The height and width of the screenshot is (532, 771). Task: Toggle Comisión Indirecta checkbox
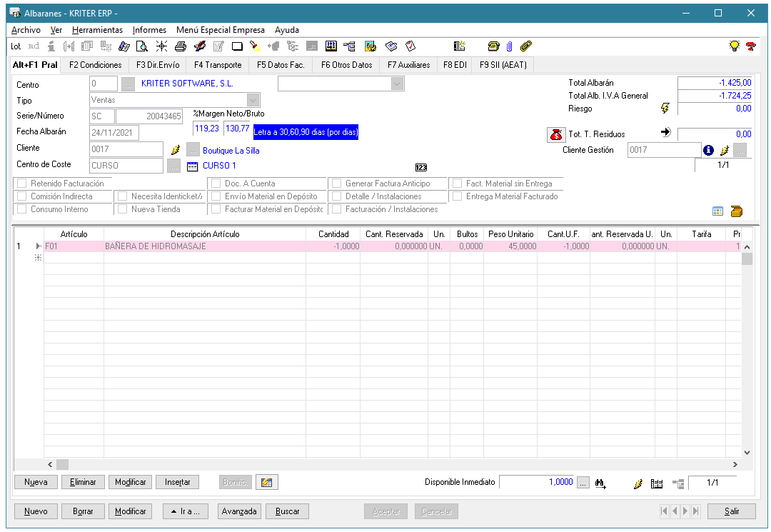click(x=21, y=196)
